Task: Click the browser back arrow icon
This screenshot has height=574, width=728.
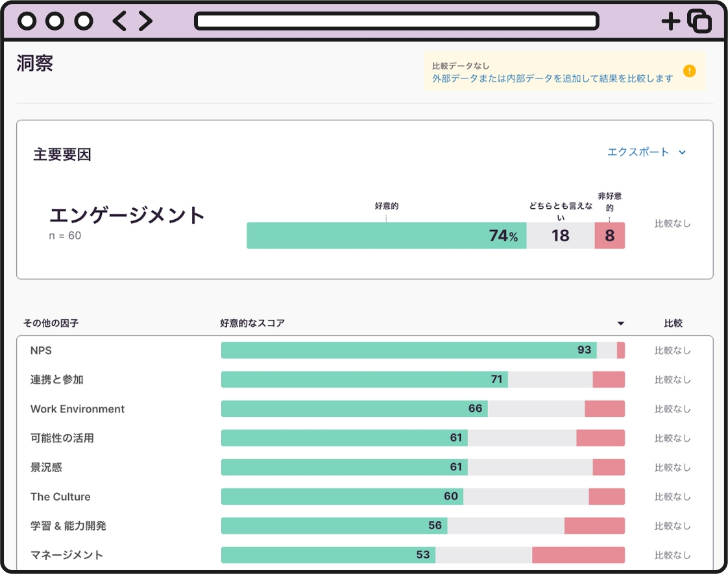Action: pyautogui.click(x=120, y=21)
